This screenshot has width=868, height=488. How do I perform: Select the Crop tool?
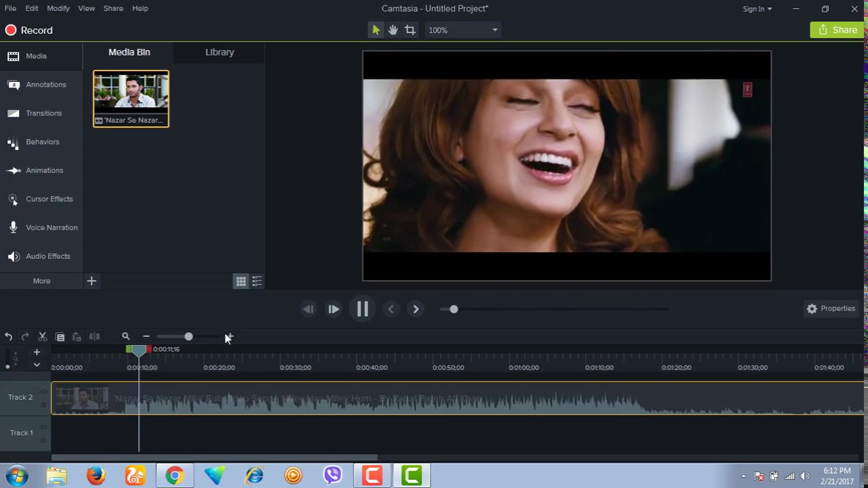(x=410, y=30)
